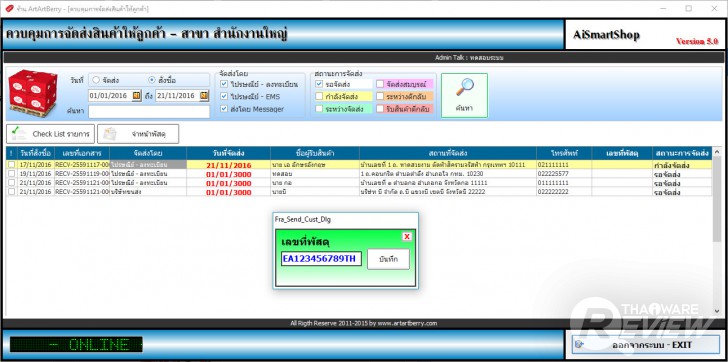Sort by ชื่อผู้รับสินค้า column header
Viewport: 728px width, 362px height.
[x=315, y=153]
